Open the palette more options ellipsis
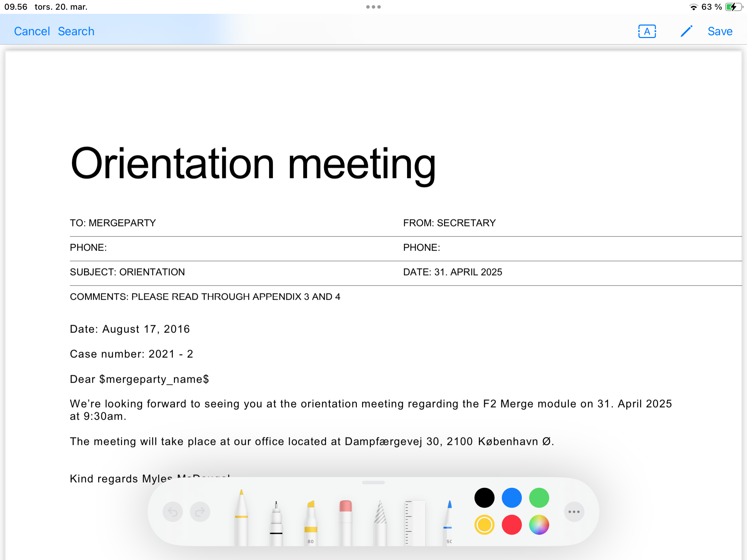Screen dimensions: 747x560 tap(574, 512)
